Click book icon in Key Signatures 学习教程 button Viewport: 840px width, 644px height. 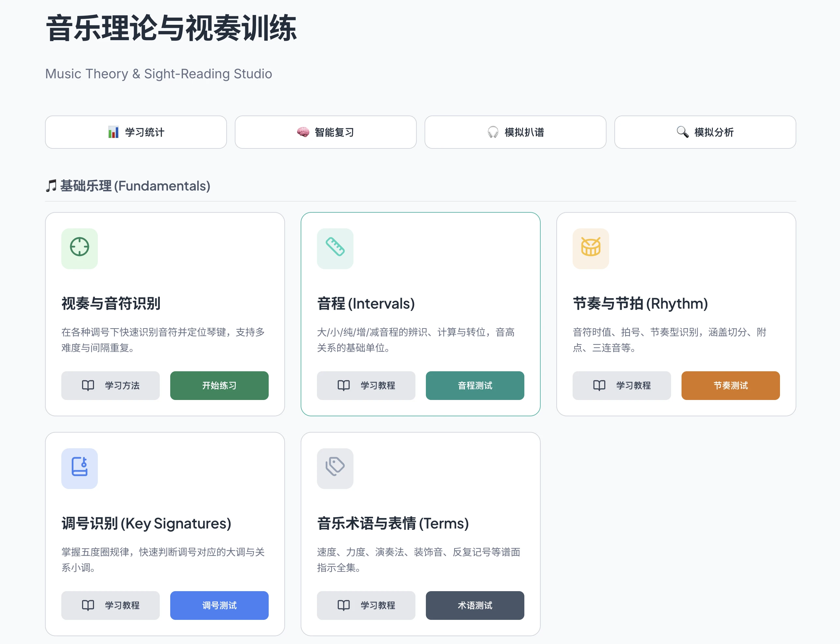click(x=88, y=605)
